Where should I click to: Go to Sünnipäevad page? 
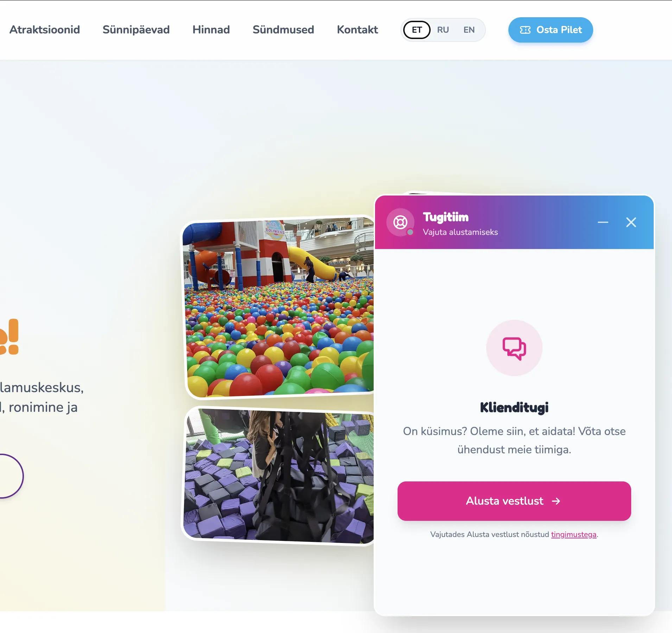point(136,30)
